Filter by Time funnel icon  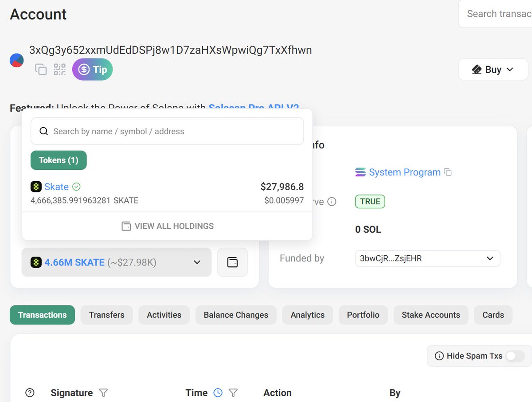(233, 393)
